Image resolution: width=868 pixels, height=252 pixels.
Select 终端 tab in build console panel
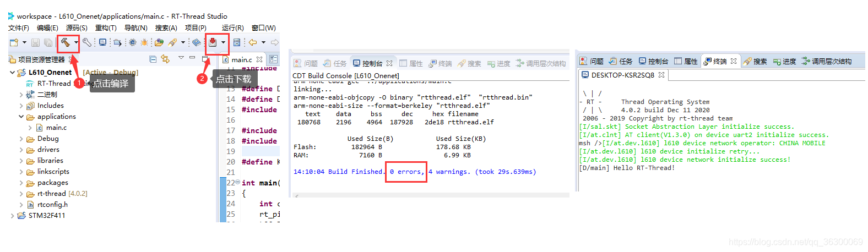[440, 63]
